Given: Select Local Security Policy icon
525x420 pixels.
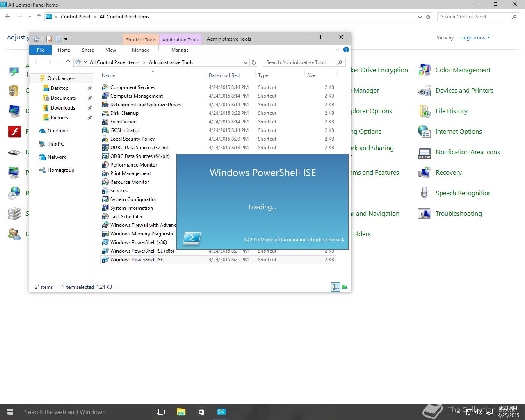Looking at the screenshot, I should coord(105,139).
